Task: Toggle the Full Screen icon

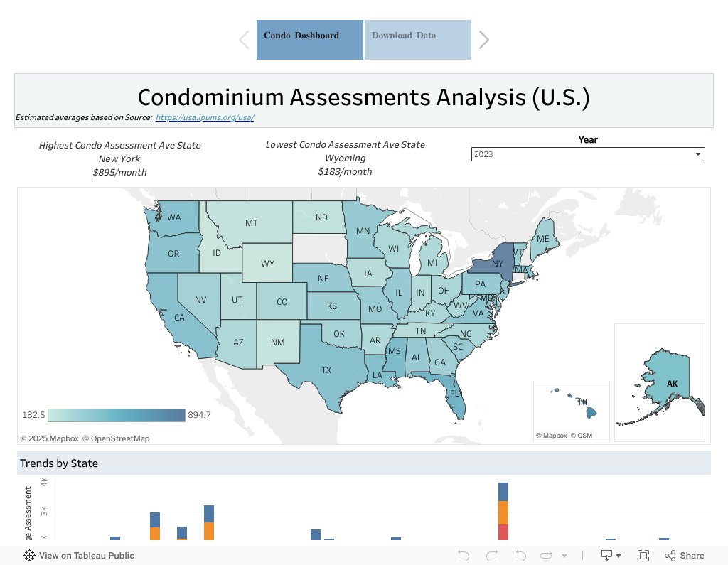Action: coord(643,556)
